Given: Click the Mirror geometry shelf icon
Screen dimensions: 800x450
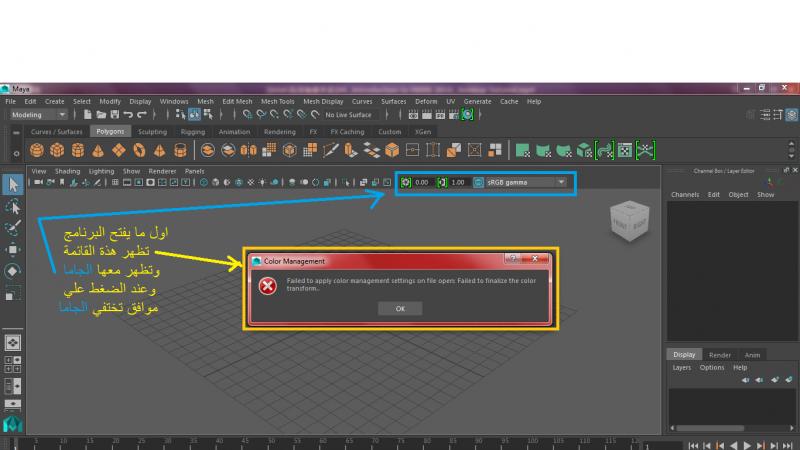Looking at the screenshot, I should click(x=248, y=150).
